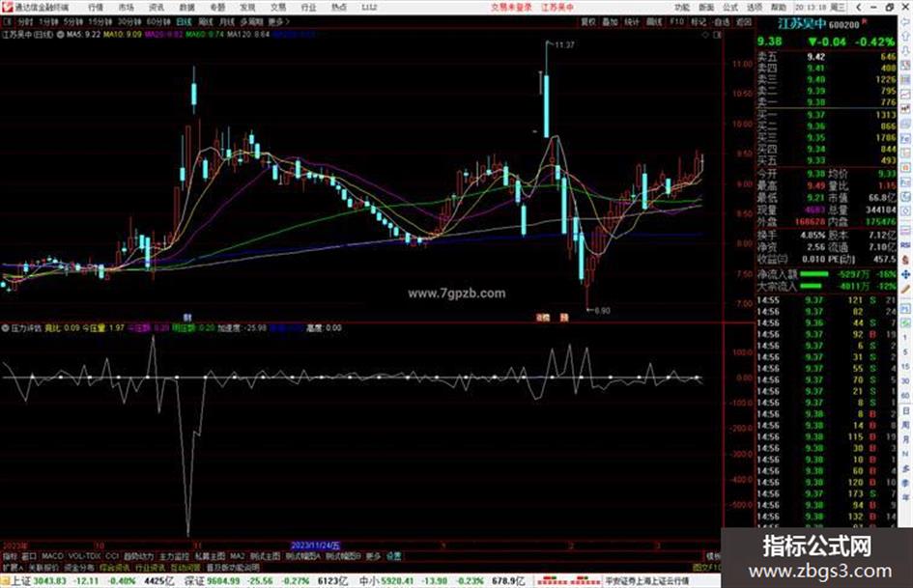Click the 返回 button
913x588 pixels.
click(744, 21)
